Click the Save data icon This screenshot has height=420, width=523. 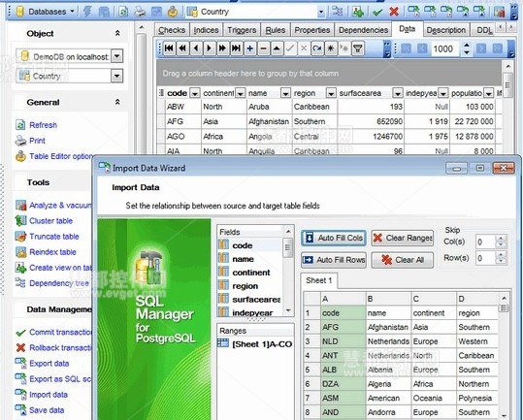click(x=20, y=410)
